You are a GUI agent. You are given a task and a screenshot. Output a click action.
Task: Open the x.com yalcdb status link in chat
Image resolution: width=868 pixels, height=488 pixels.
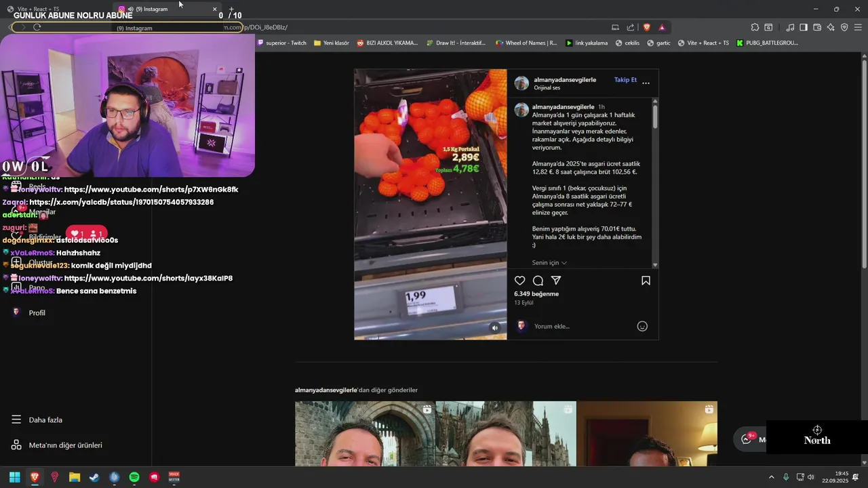click(121, 202)
